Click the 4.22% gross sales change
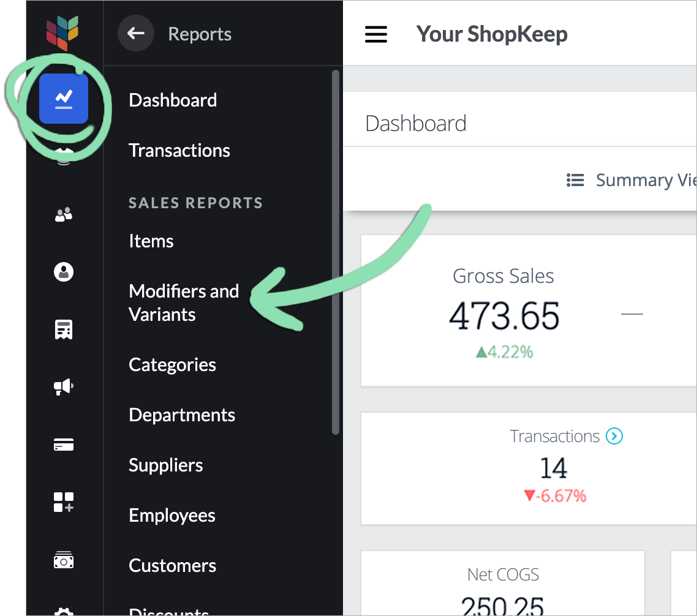Image resolution: width=697 pixels, height=616 pixels. (x=504, y=352)
